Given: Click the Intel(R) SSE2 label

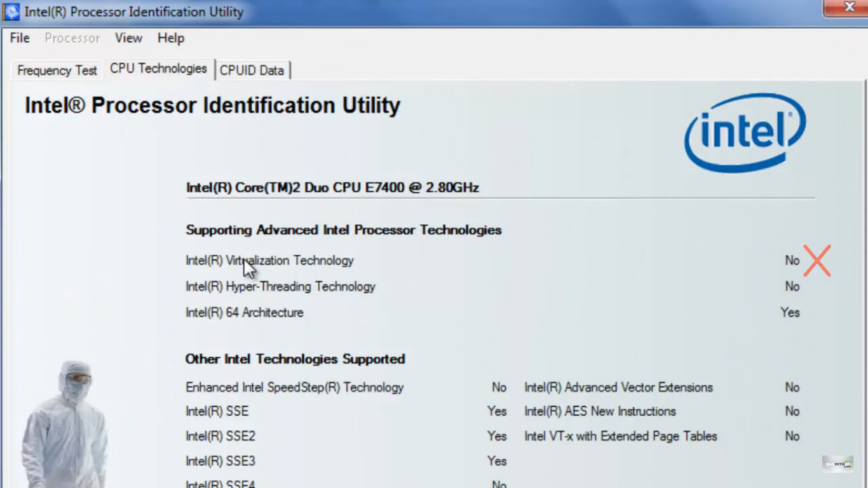Looking at the screenshot, I should 220,437.
